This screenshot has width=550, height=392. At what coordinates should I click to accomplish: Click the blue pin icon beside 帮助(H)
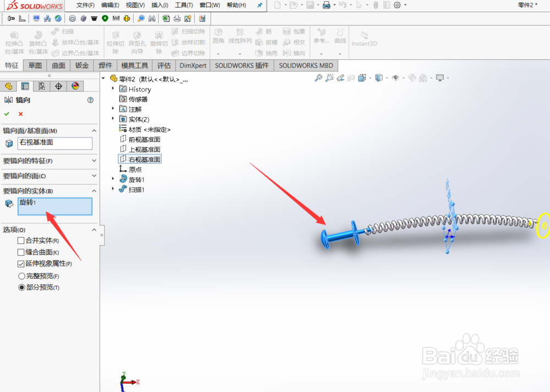pos(260,5)
